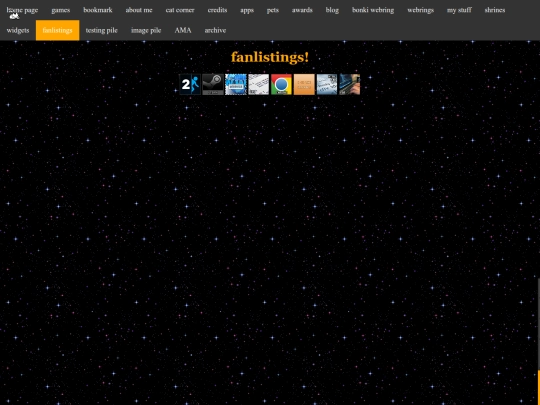View the awards page
Image resolution: width=540 pixels, height=405 pixels.
pyautogui.click(x=302, y=10)
